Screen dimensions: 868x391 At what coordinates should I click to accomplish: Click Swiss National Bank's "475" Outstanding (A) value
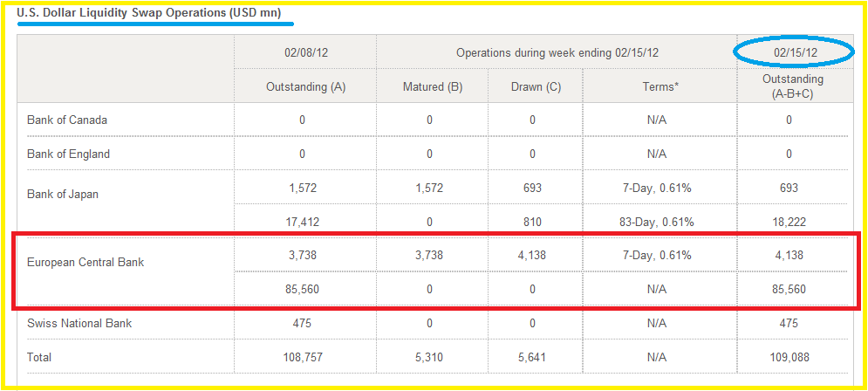[x=302, y=323]
